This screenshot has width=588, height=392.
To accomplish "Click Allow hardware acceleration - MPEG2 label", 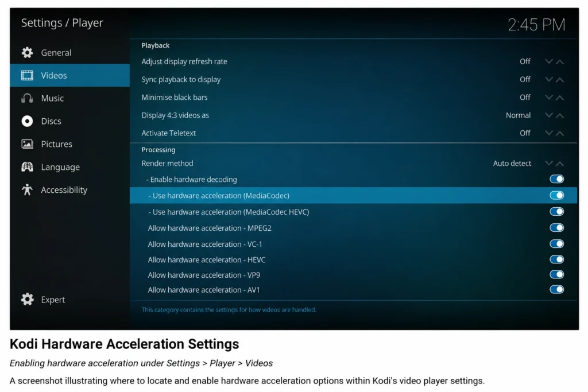I will tap(210, 228).
